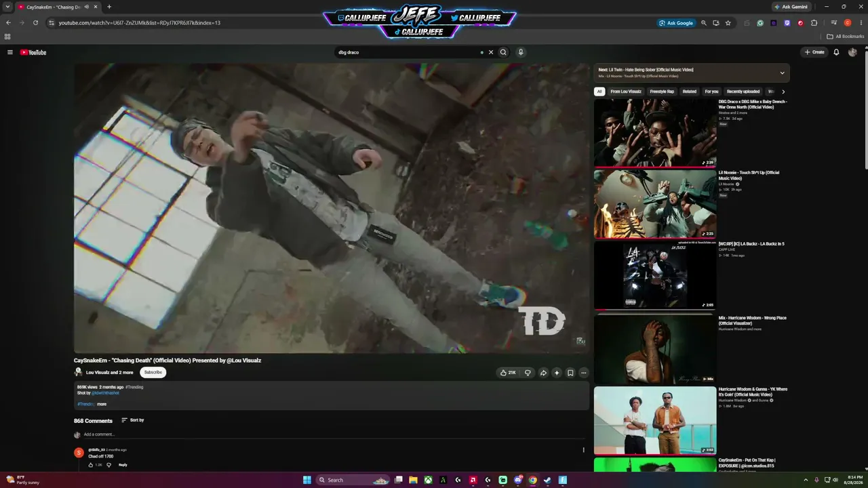Open 'War Gone North' video thumbnail
This screenshot has height=488, width=868.
(655, 133)
